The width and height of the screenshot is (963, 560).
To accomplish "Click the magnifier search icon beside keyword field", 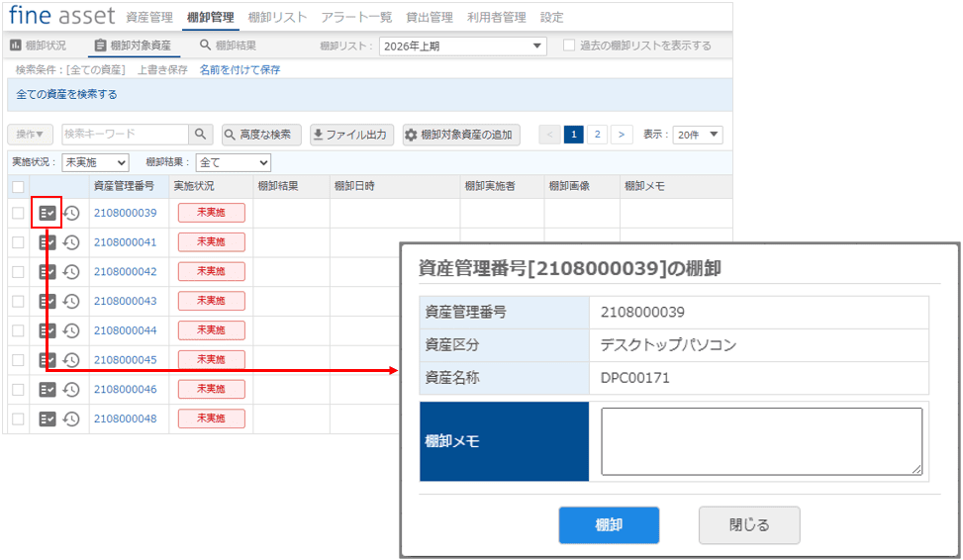I will (x=200, y=134).
